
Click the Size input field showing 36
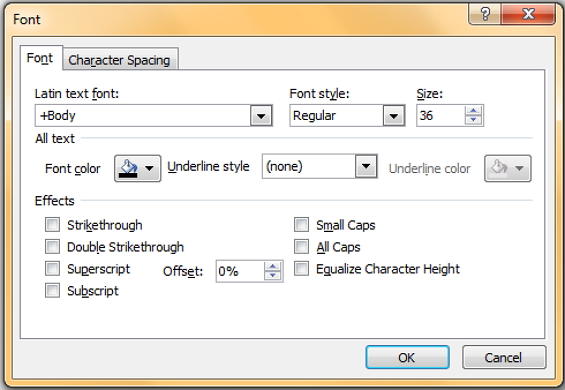click(x=441, y=116)
